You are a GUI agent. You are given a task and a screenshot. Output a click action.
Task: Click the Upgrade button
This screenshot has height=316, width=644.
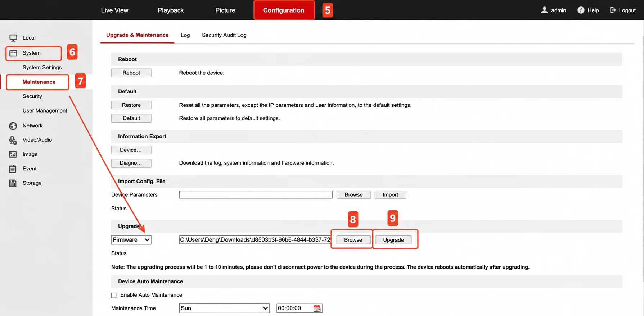tap(393, 240)
